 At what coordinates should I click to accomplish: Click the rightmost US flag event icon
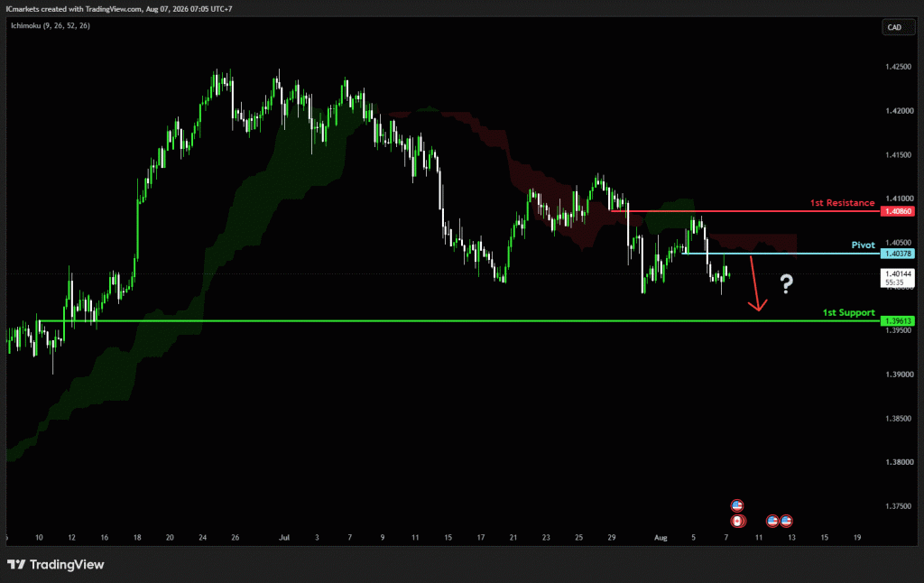pos(786,521)
